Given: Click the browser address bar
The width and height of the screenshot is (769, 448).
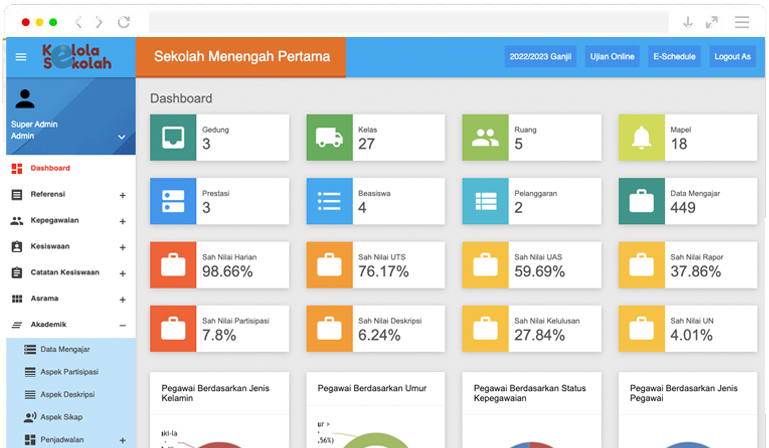Looking at the screenshot, I should point(409,22).
